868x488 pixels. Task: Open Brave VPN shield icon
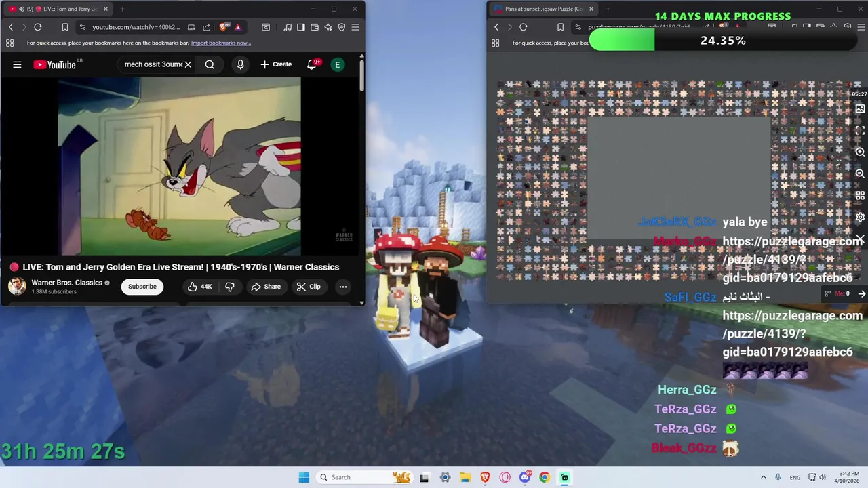tap(342, 27)
